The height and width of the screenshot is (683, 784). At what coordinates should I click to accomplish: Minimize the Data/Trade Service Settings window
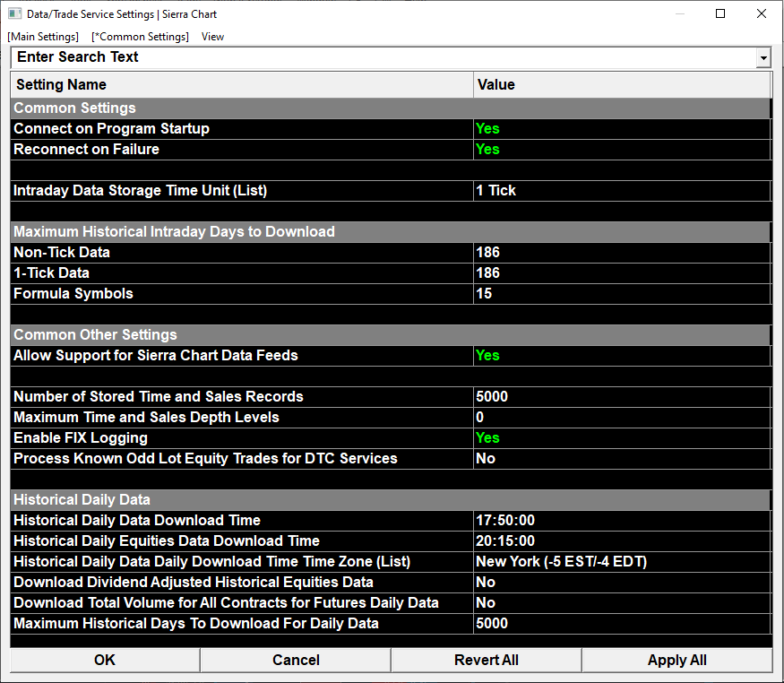(x=680, y=13)
